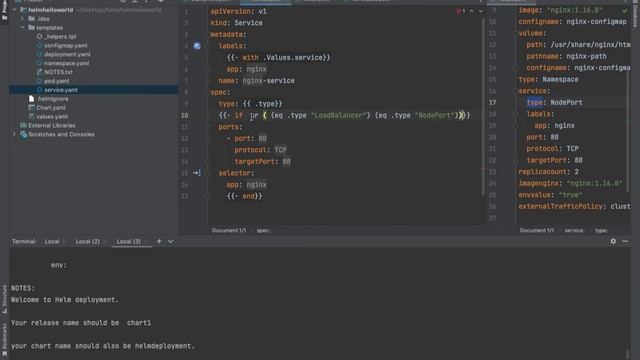Click 'kind: Service' on line 2
640x360 pixels.
(x=236, y=23)
